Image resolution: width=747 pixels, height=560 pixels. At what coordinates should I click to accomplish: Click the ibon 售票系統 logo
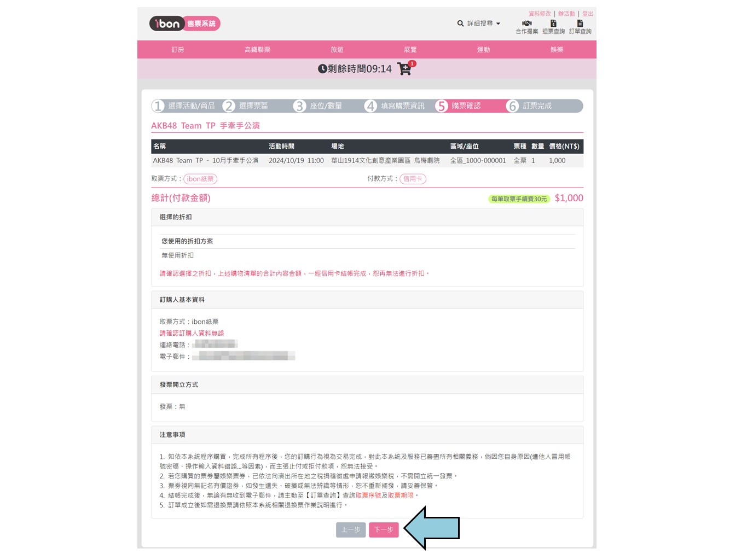point(184,24)
